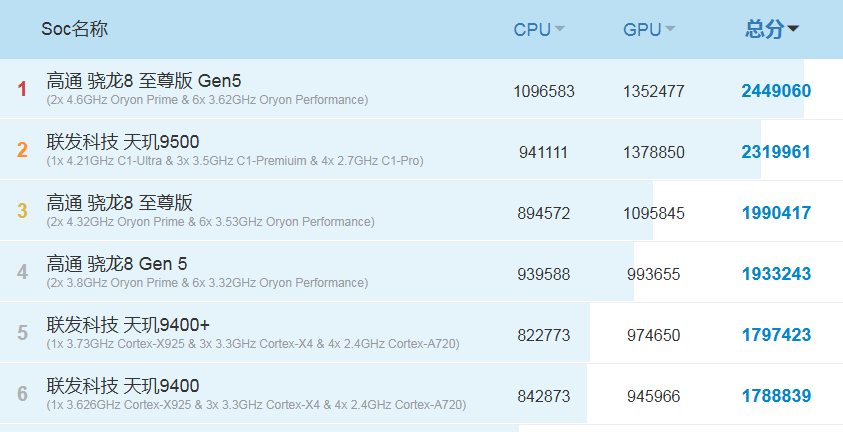The height and width of the screenshot is (432, 843).
Task: Click spec line with 3.73GHz Cortex-X925
Action: 253,344
